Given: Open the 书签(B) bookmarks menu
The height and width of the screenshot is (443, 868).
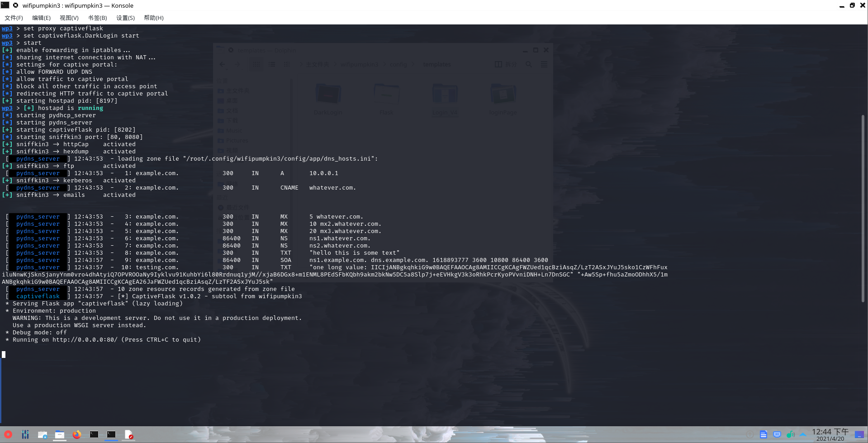Looking at the screenshot, I should (97, 18).
